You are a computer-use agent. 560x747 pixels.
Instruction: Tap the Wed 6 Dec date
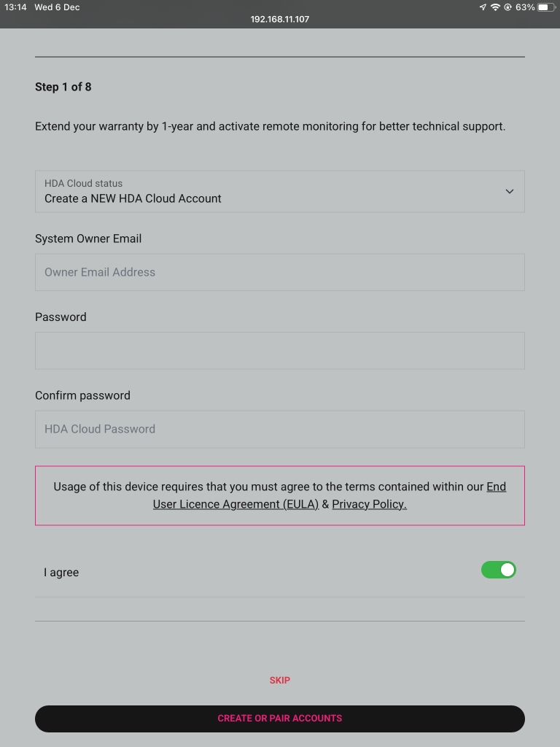(57, 7)
